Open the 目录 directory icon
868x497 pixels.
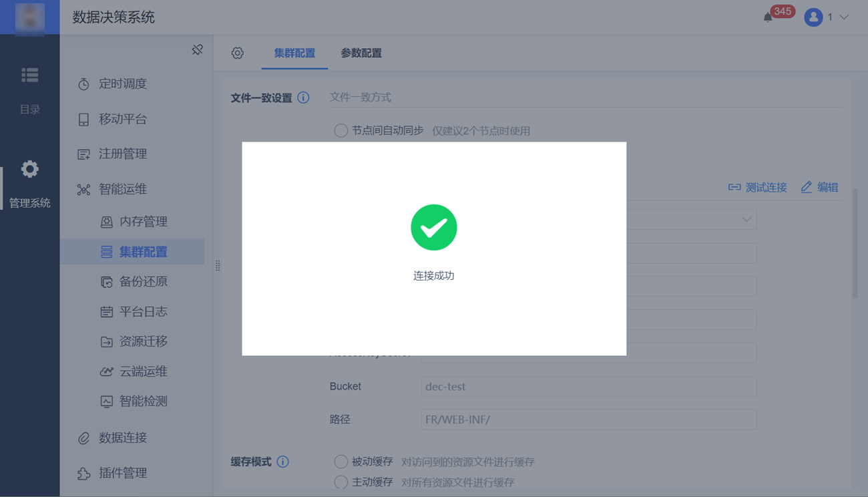click(x=29, y=75)
